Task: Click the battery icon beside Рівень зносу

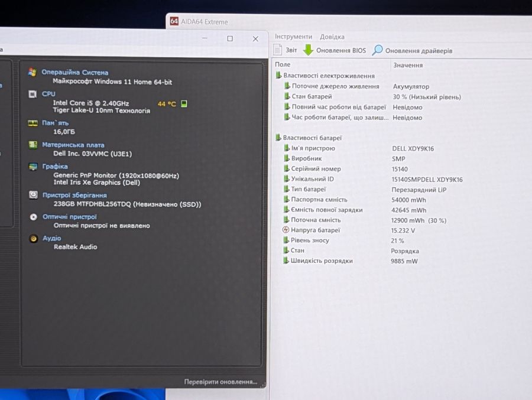Action: point(286,240)
